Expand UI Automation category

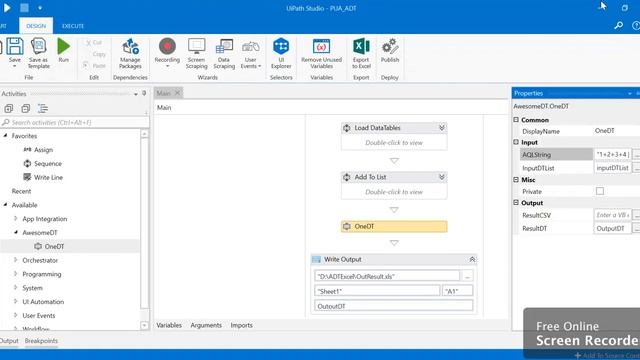point(16,301)
